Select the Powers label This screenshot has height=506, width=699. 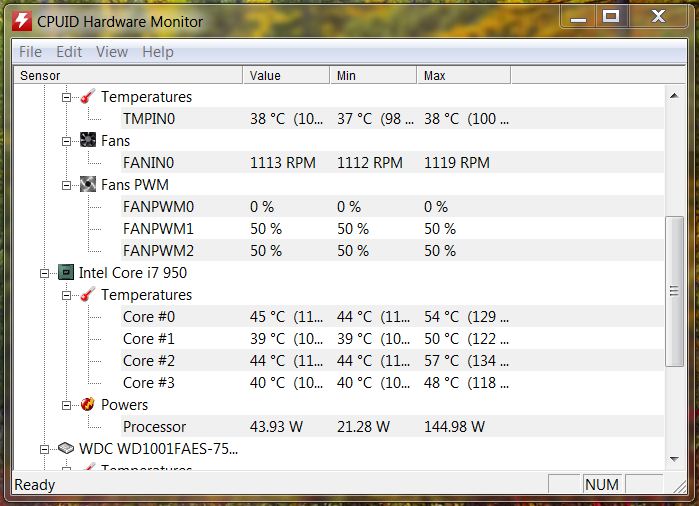pos(124,404)
